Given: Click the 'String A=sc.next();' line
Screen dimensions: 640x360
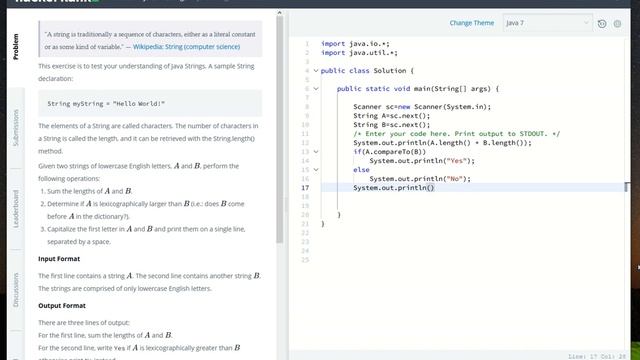Looking at the screenshot, I should point(392,116).
